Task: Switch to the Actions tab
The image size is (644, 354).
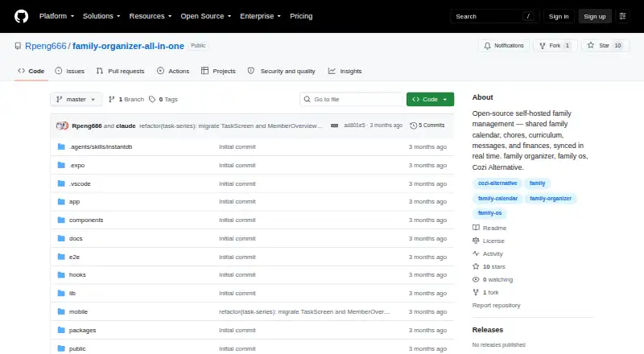Action: [173, 71]
